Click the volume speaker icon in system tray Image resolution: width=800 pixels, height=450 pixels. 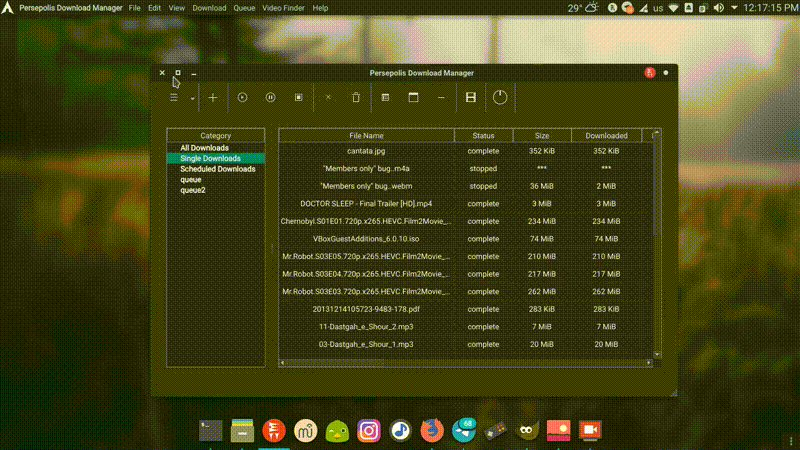(x=719, y=8)
